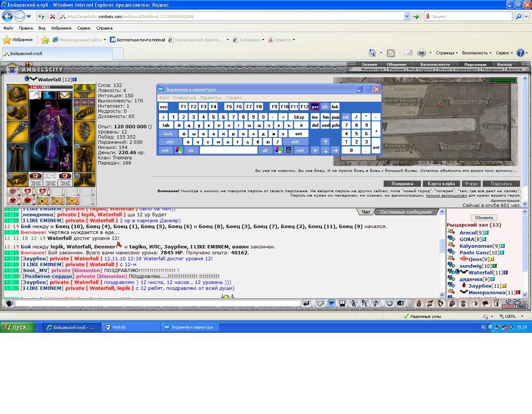The height and width of the screenshot is (414, 532).
Task: Click the browser Back arrow button
Action: (7, 16)
